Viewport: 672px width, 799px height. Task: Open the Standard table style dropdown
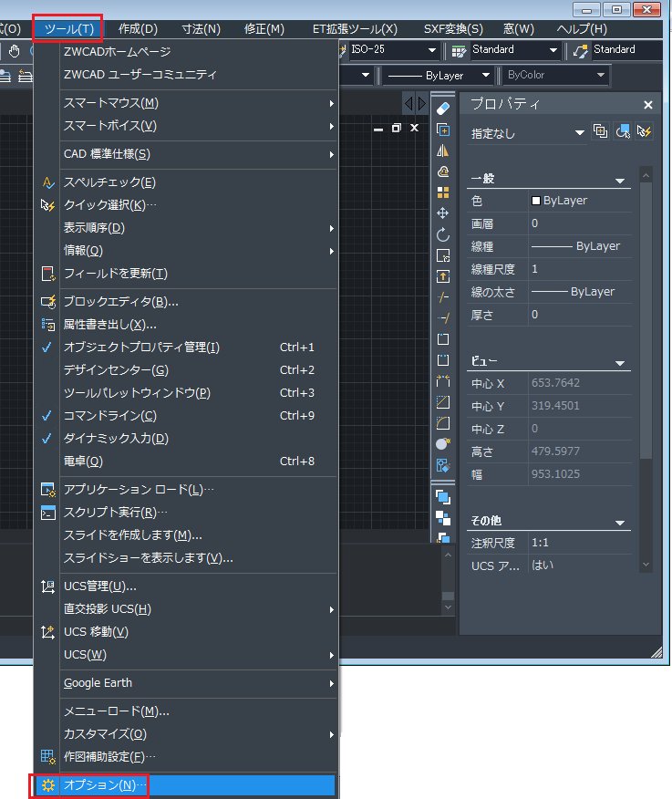click(553, 50)
